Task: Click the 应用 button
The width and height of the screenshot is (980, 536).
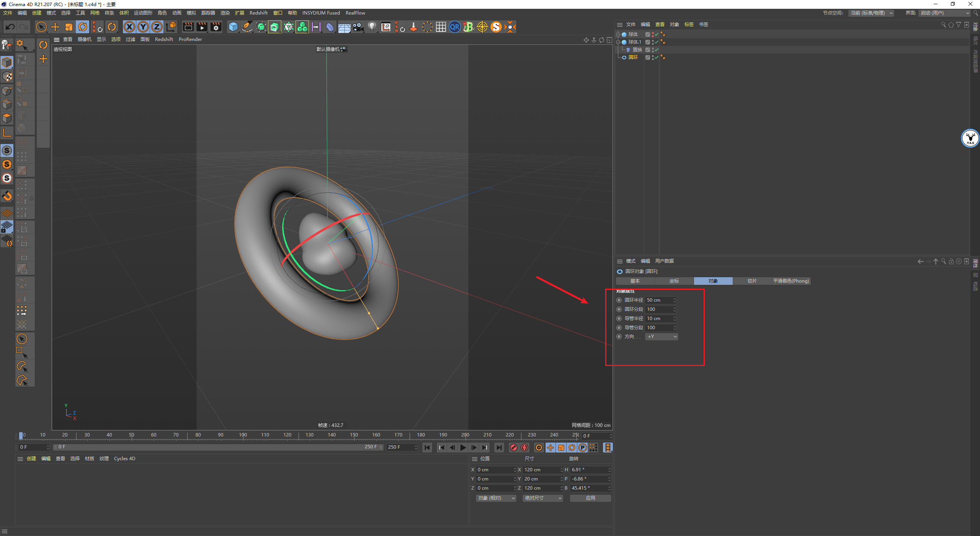Action: tap(590, 498)
